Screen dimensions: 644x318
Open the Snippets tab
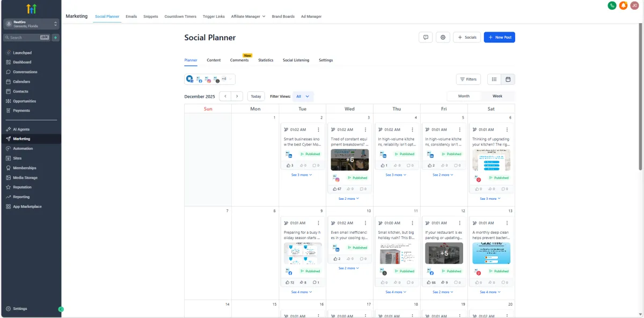point(151,17)
